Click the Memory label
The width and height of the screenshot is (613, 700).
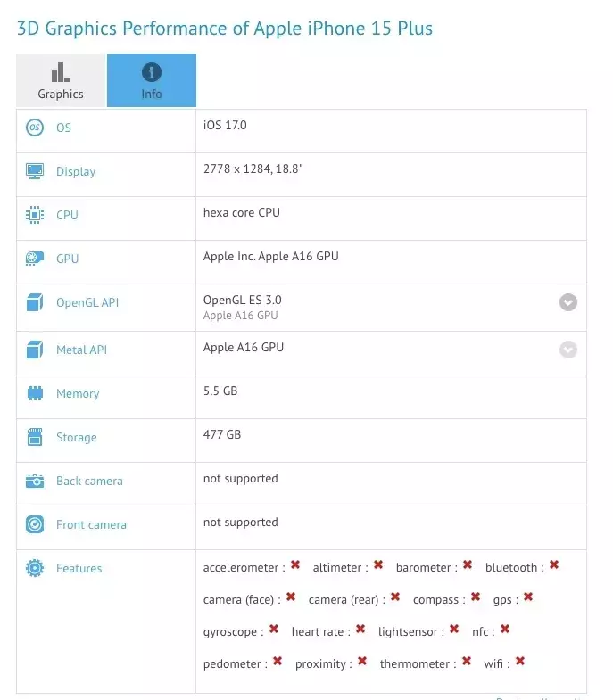tap(78, 394)
